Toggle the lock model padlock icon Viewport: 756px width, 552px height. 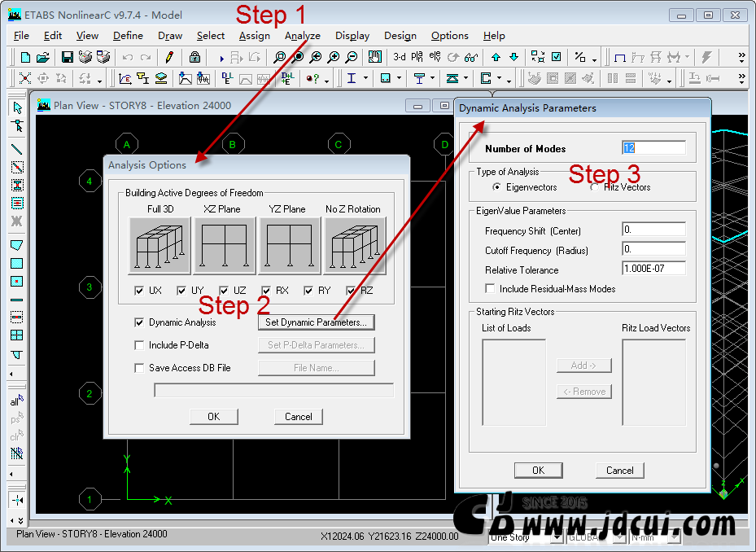[194, 58]
